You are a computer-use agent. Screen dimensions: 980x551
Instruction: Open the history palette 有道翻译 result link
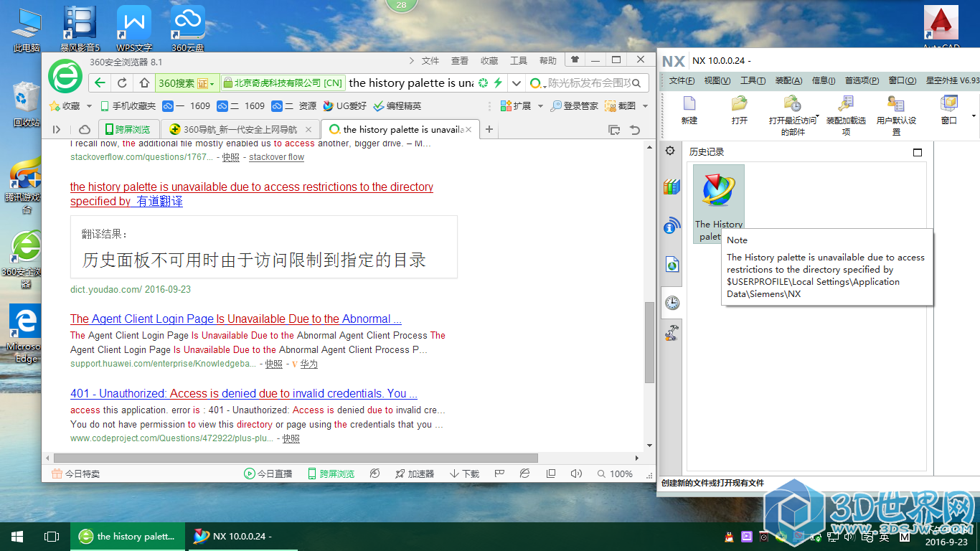pos(252,194)
